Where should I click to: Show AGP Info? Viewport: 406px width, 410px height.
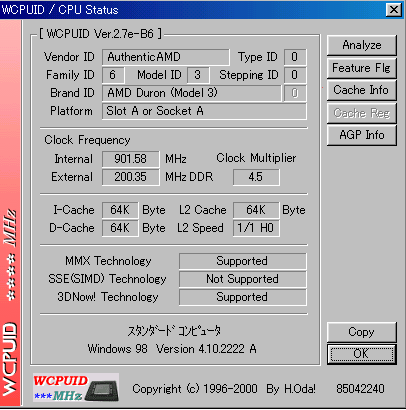tap(362, 135)
